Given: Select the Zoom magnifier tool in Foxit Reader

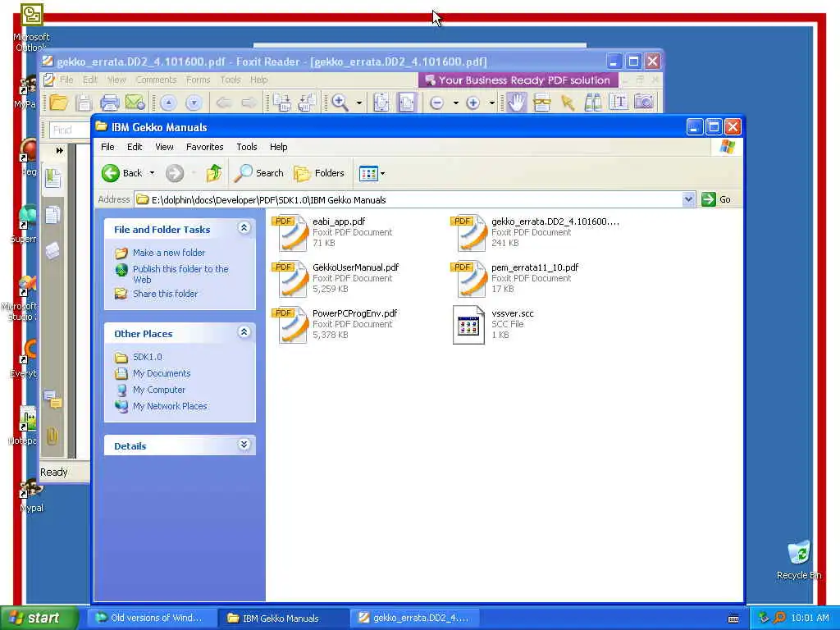Looking at the screenshot, I should pyautogui.click(x=340, y=103).
